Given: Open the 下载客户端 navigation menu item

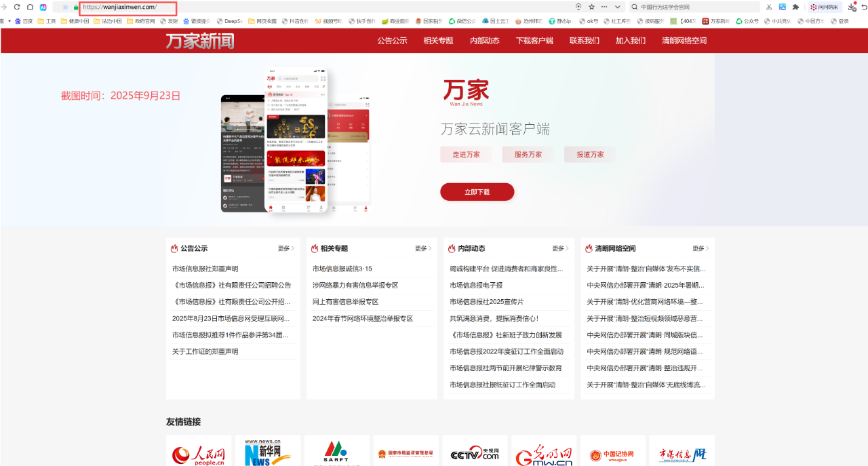Looking at the screenshot, I should coord(534,41).
